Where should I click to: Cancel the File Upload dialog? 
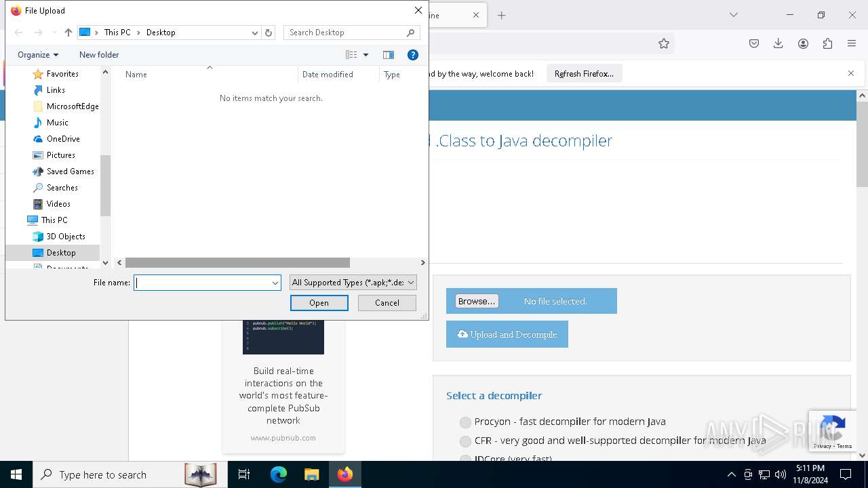tap(387, 303)
